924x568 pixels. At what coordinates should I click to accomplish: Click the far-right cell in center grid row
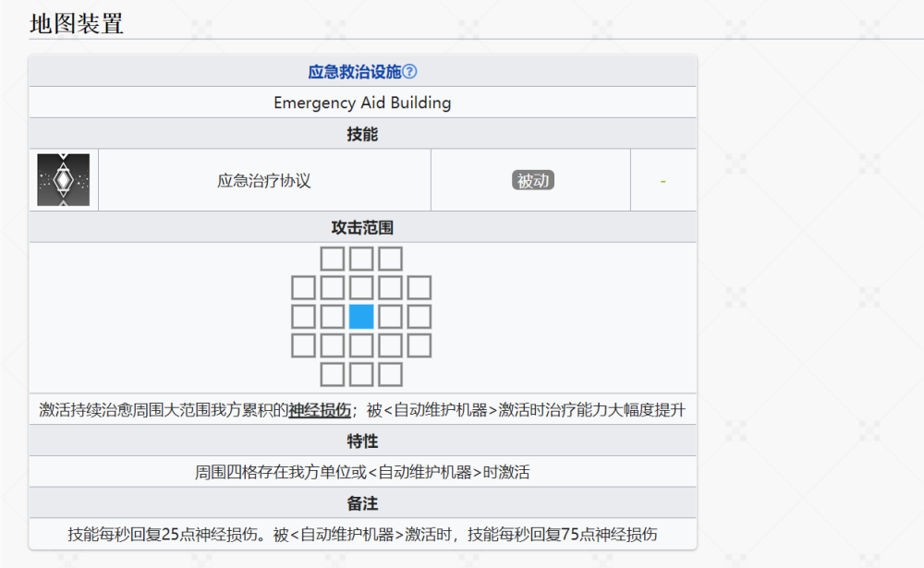(419, 317)
